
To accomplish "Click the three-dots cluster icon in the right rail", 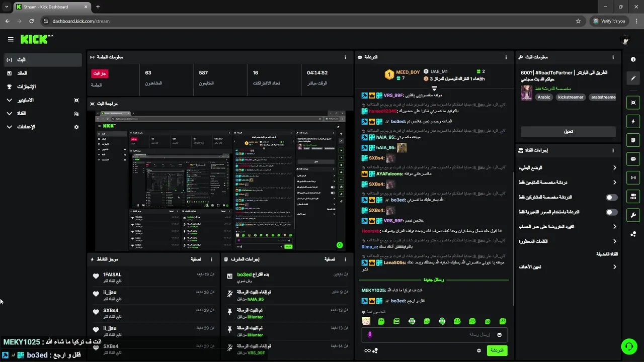I will (633, 234).
